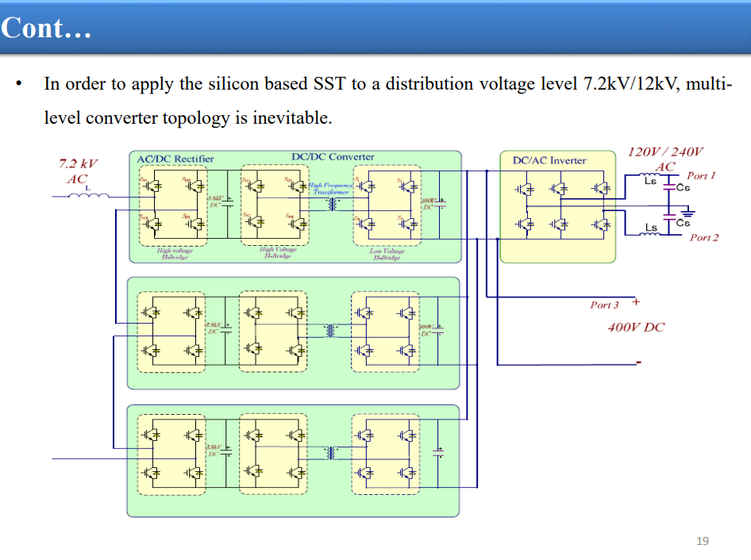This screenshot has height=560, width=751.
Task: Click the Ls inductor at Port 2
Action: click(650, 233)
